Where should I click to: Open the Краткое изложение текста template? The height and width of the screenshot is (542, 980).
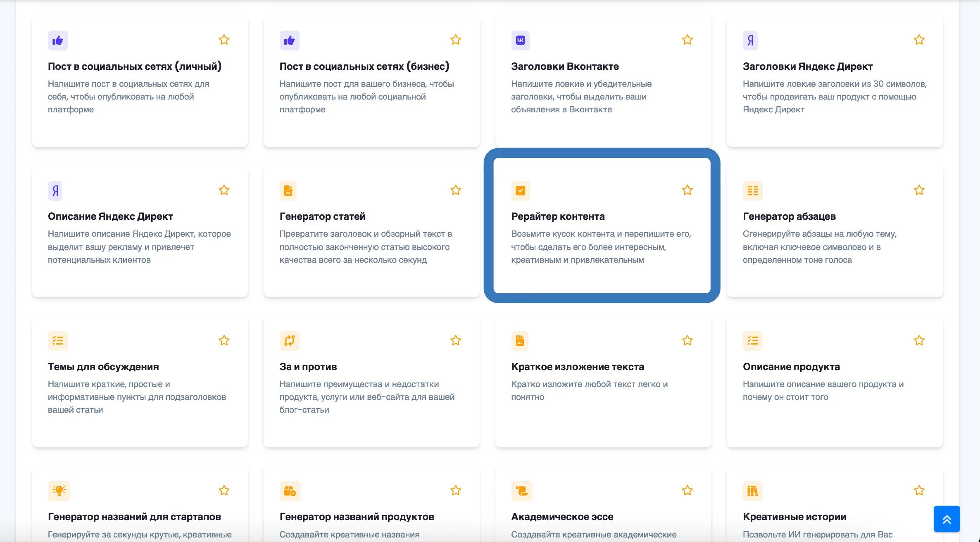tap(577, 367)
